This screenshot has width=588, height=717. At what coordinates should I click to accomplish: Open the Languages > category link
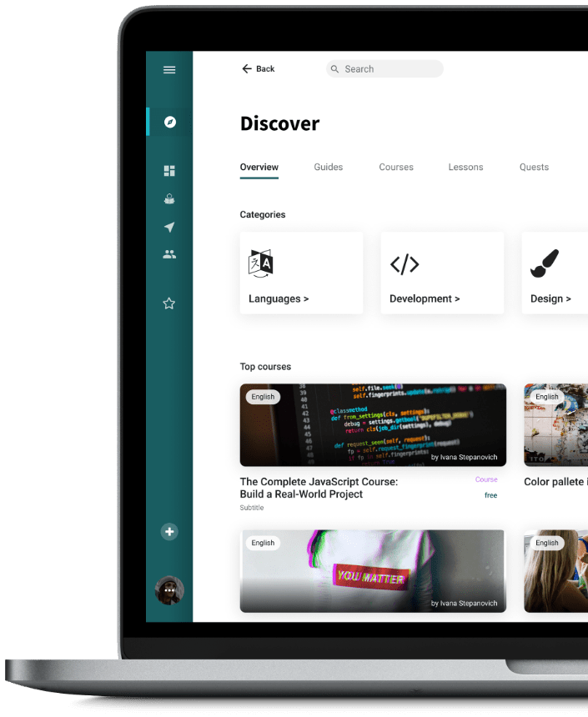[x=279, y=298]
